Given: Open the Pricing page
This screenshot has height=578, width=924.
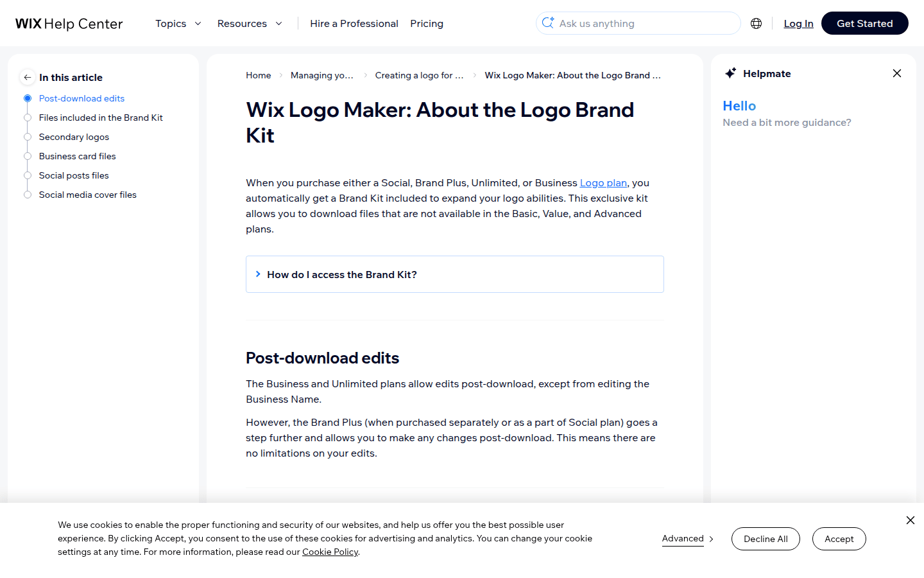Looking at the screenshot, I should coord(427,24).
